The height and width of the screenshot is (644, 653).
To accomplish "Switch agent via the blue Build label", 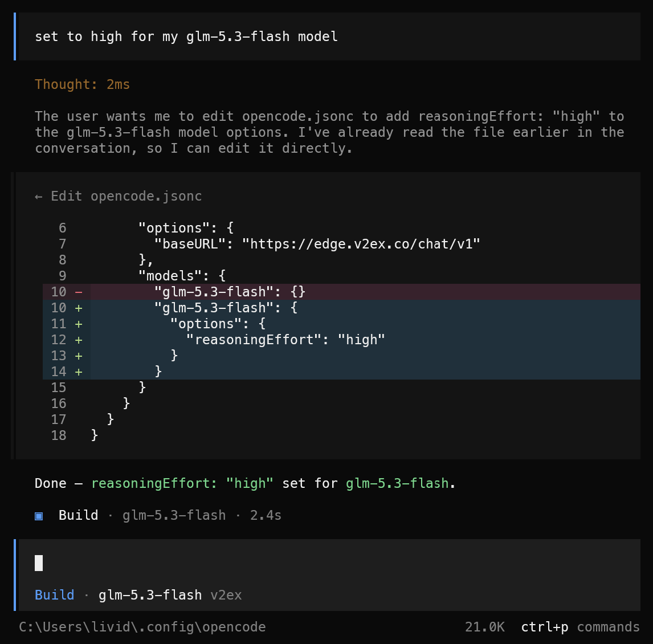I will 55,595.
